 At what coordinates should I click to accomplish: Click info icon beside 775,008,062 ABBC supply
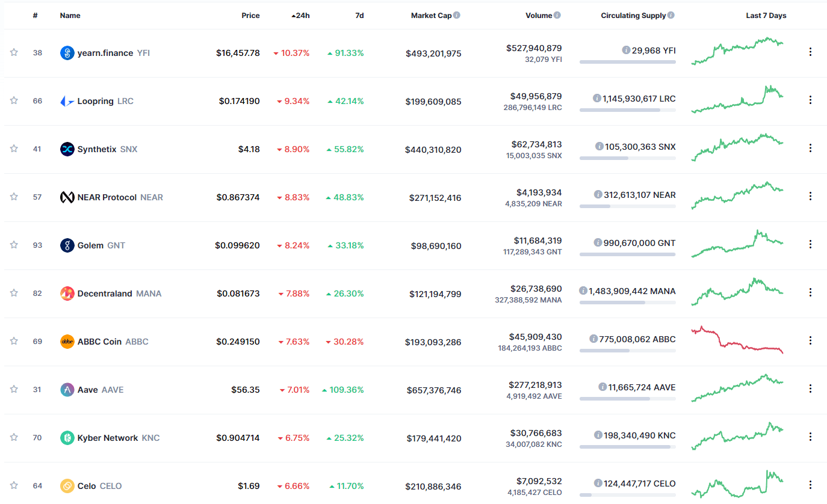click(x=593, y=339)
